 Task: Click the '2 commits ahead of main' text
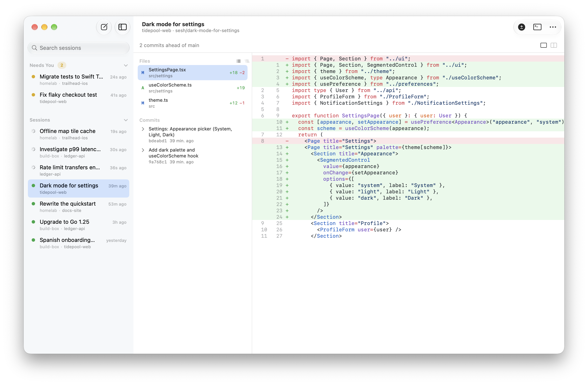tap(169, 45)
